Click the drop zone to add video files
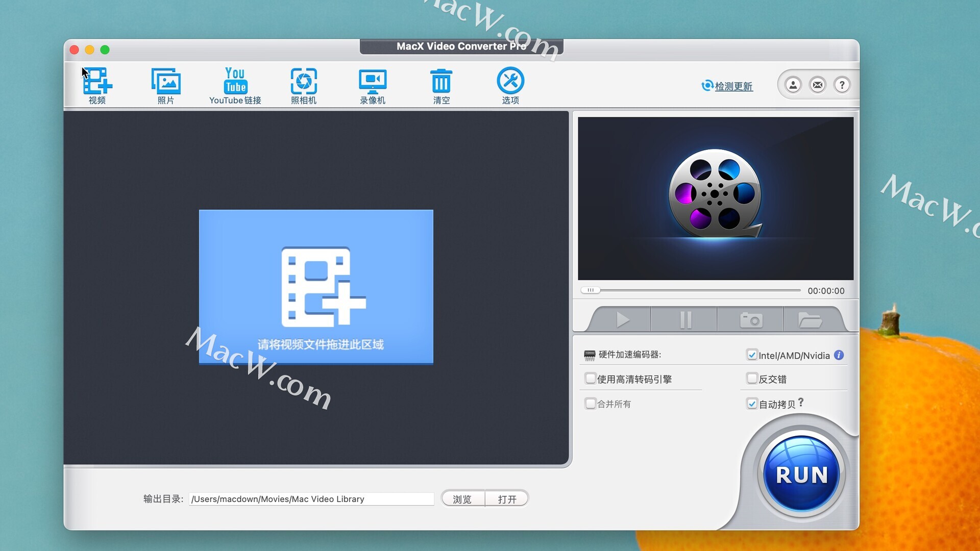The image size is (980, 551). click(316, 287)
